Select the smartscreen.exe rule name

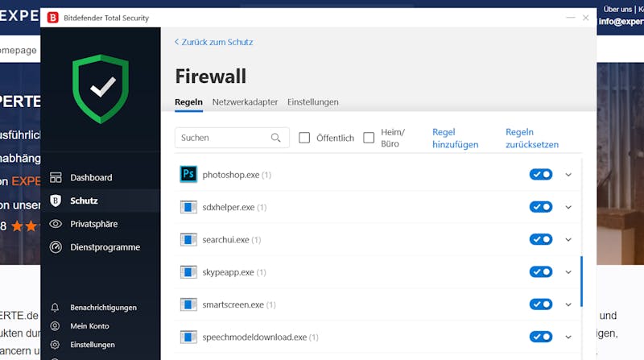click(x=233, y=304)
